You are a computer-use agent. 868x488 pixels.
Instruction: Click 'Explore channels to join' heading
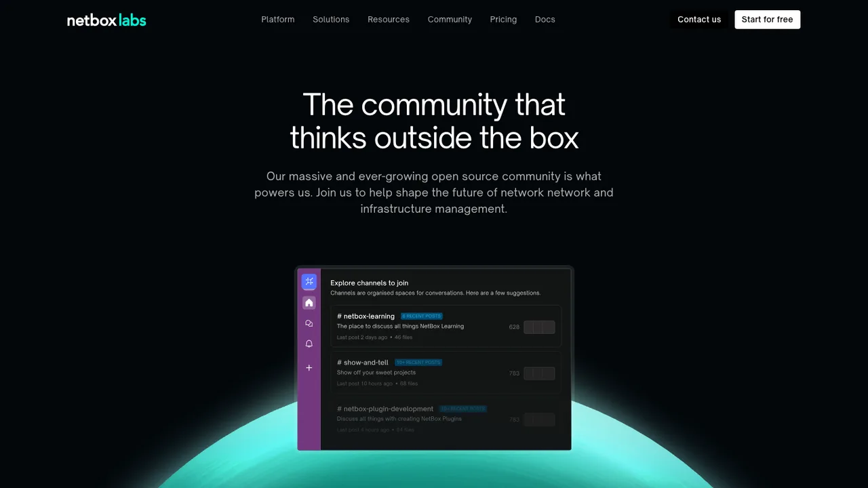tap(370, 283)
